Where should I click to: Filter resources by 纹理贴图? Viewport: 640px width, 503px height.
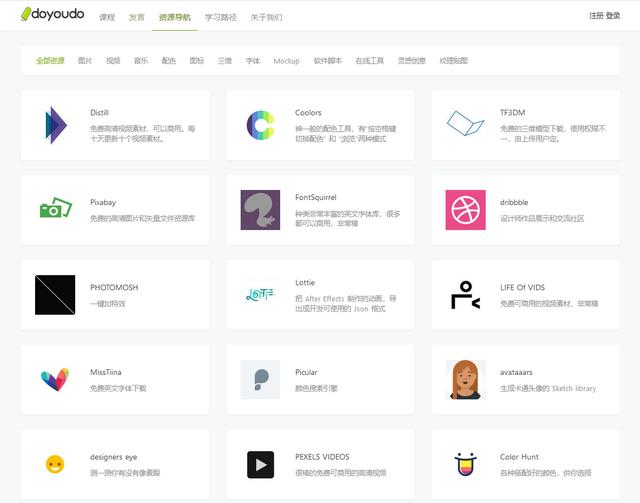(x=453, y=60)
